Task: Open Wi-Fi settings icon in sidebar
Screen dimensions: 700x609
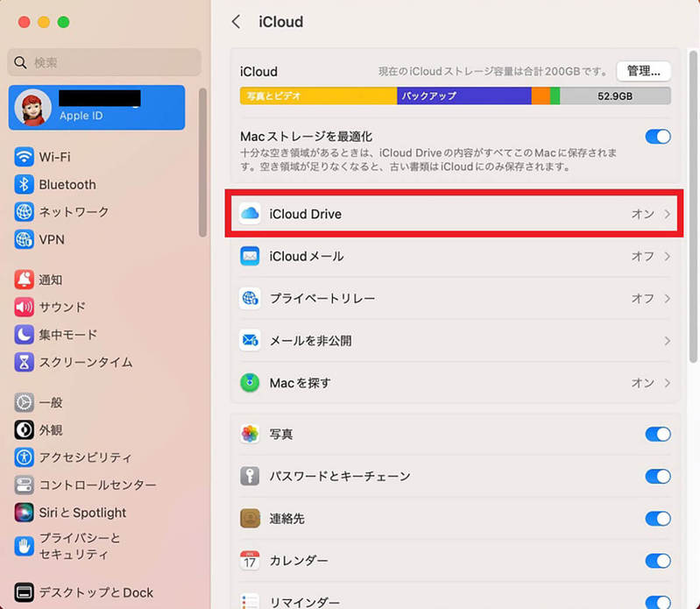Action: tap(24, 157)
